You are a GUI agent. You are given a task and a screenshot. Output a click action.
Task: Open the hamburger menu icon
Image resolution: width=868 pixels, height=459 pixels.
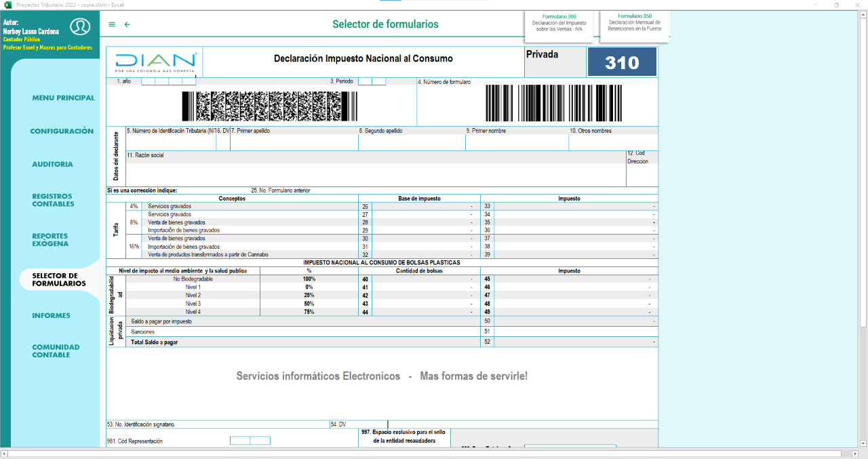pos(112,24)
